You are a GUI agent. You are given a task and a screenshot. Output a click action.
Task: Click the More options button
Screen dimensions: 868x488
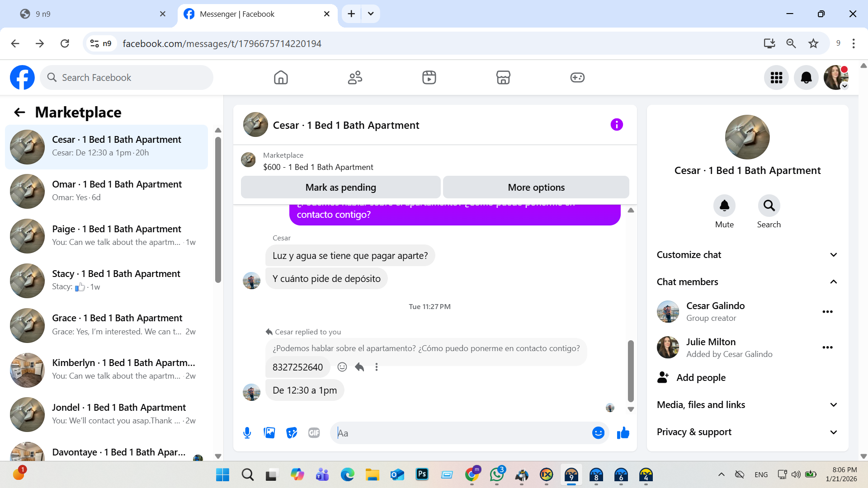tap(536, 187)
